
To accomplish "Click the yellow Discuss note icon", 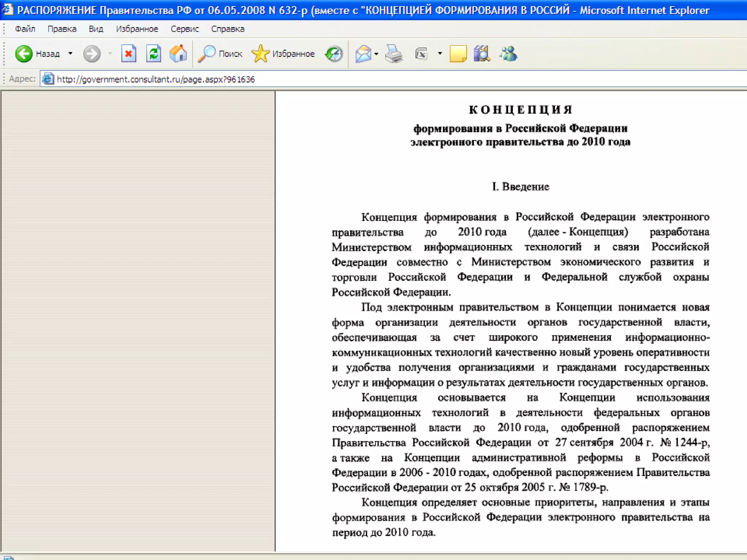I will click(458, 54).
